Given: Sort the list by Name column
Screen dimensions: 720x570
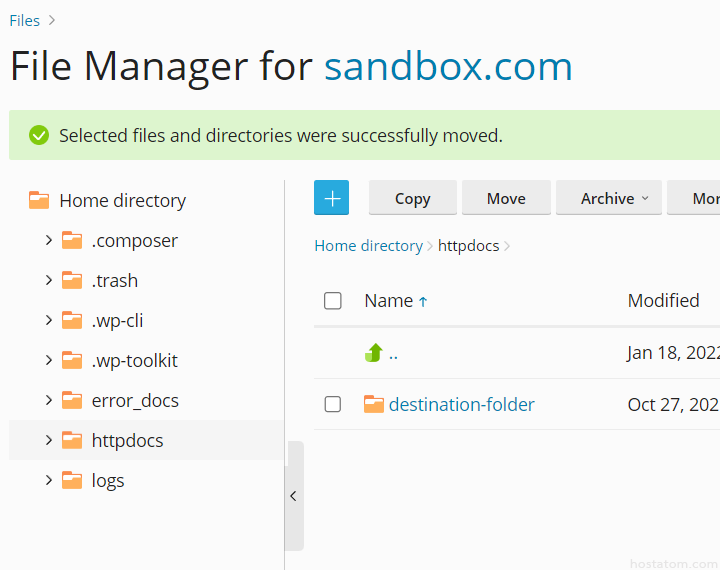Looking at the screenshot, I should (x=389, y=301).
